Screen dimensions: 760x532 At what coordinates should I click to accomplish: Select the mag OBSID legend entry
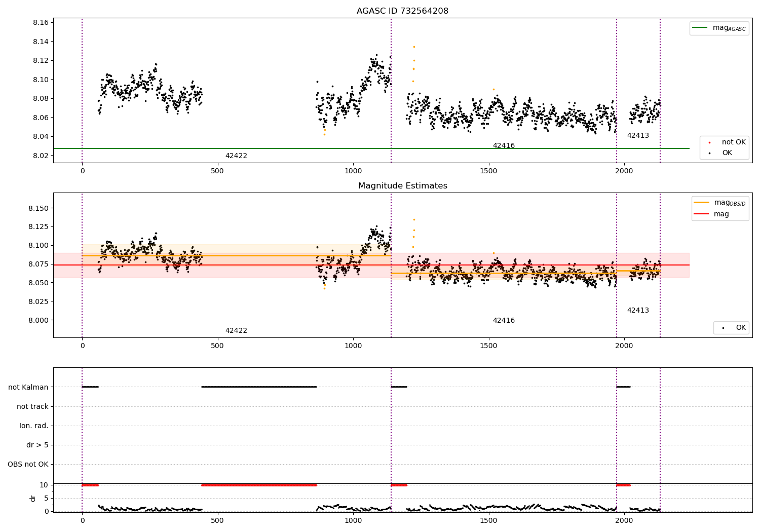click(719, 203)
